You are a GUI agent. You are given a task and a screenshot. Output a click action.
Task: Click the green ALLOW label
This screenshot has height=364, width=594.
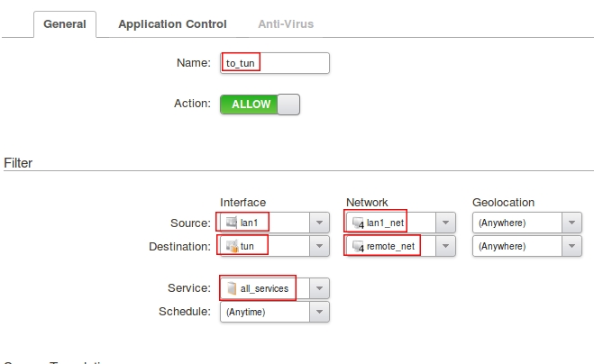(250, 105)
